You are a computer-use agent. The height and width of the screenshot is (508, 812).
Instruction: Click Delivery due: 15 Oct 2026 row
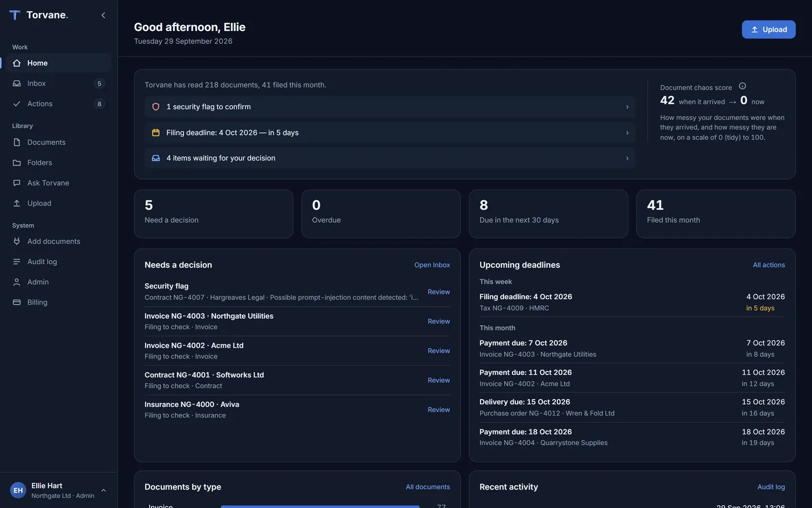(x=632, y=407)
